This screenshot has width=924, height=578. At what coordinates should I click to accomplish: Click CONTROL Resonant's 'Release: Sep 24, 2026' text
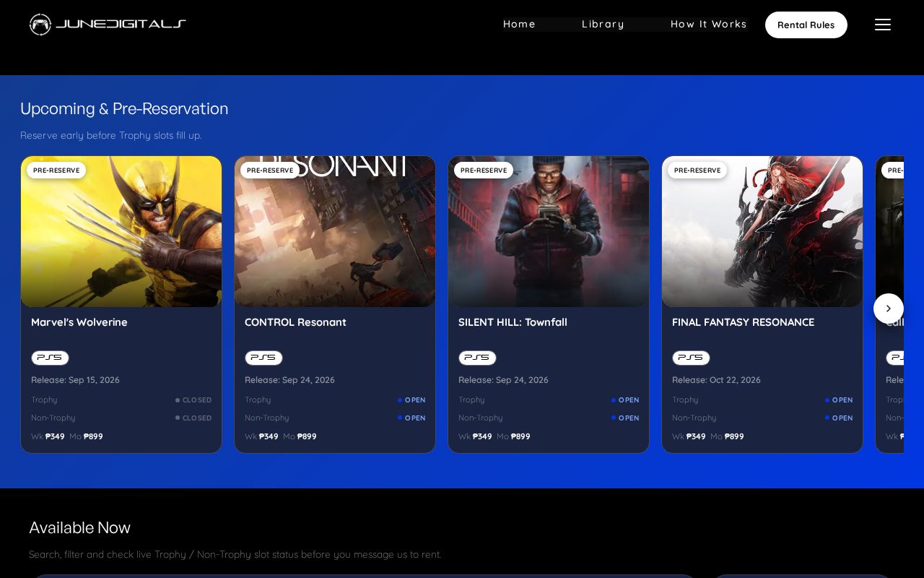(x=289, y=380)
